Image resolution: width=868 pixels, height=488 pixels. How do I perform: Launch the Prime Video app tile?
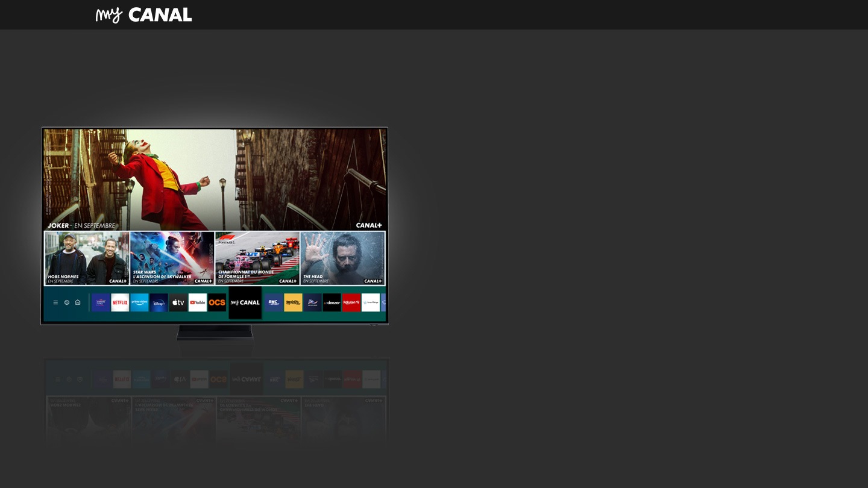pos(139,302)
